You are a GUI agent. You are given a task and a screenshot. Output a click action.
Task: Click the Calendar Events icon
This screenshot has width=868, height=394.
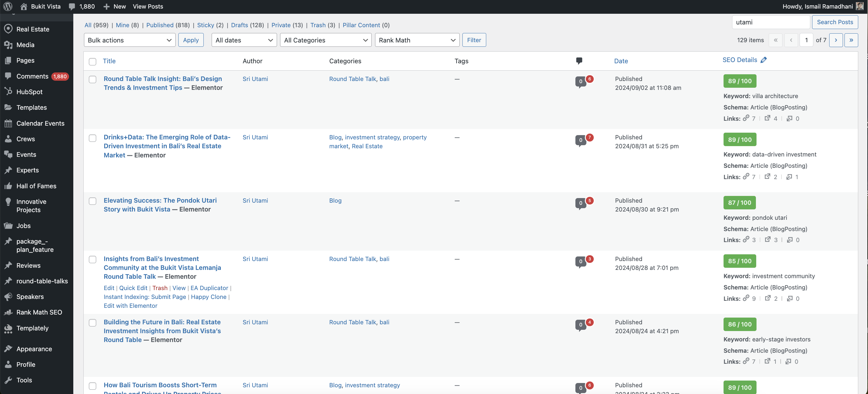[9, 123]
